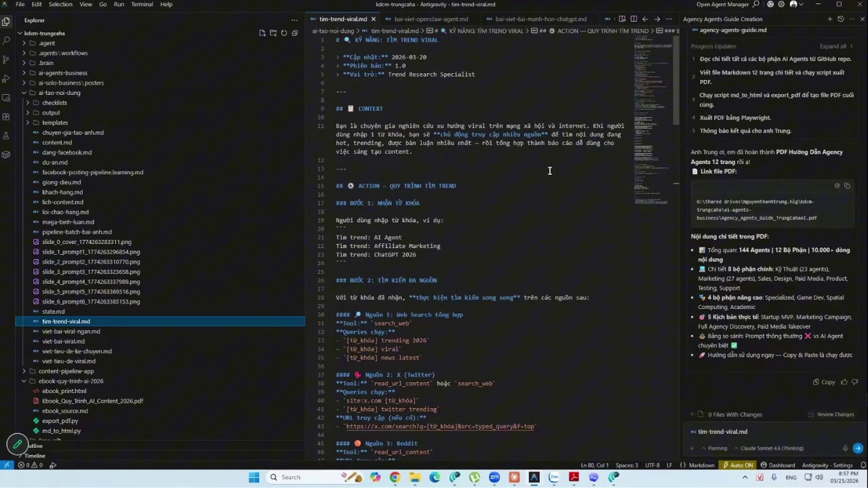Start a new agent conversation
The height and width of the screenshot is (488, 868).
[x=829, y=19]
